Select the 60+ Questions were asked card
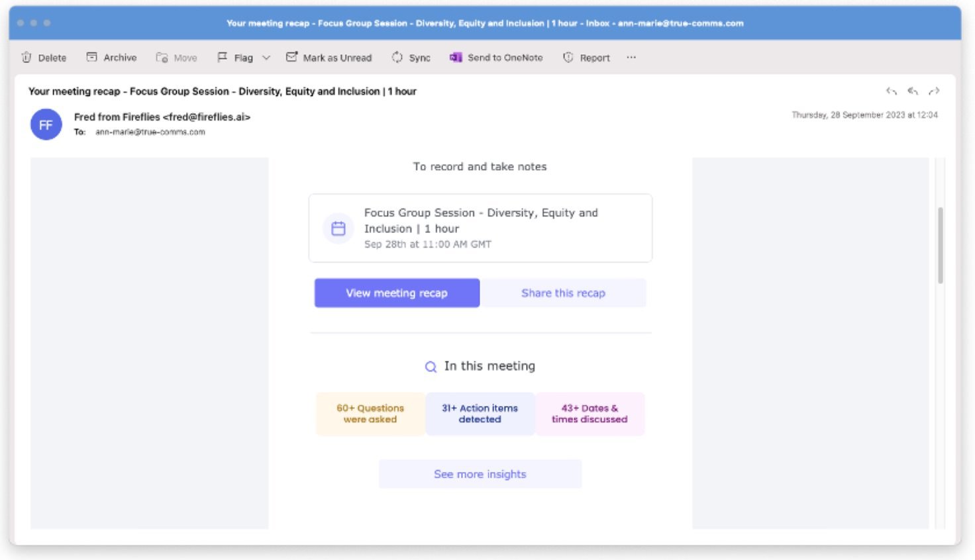This screenshot has height=560, width=975. pos(370,414)
